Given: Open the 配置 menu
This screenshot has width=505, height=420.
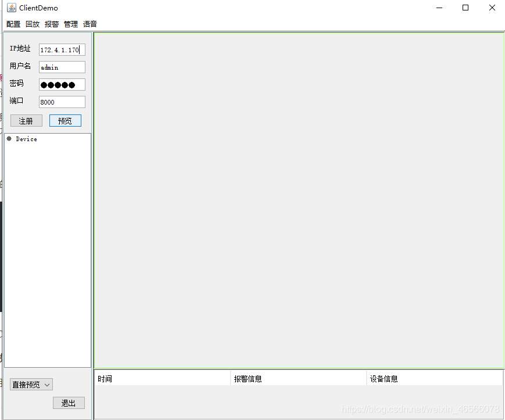Looking at the screenshot, I should click(x=12, y=24).
